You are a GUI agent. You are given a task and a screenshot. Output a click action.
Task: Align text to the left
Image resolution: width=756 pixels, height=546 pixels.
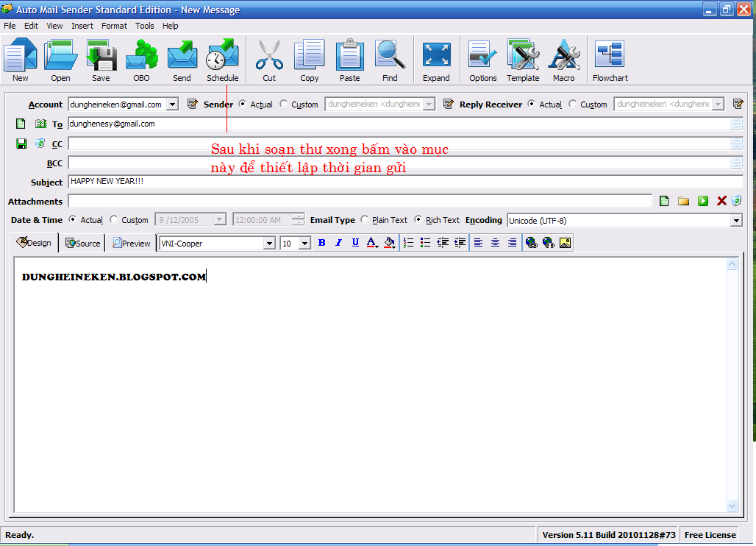[478, 243]
